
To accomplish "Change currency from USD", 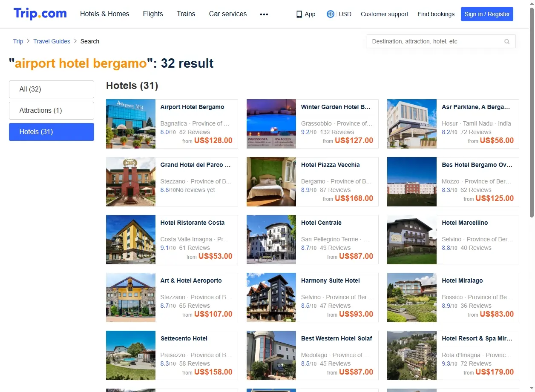I will [345, 14].
